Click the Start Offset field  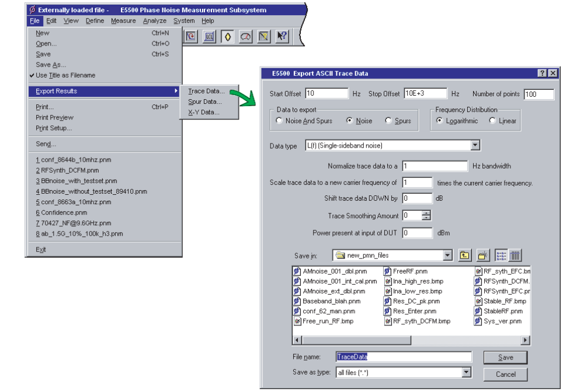(326, 93)
